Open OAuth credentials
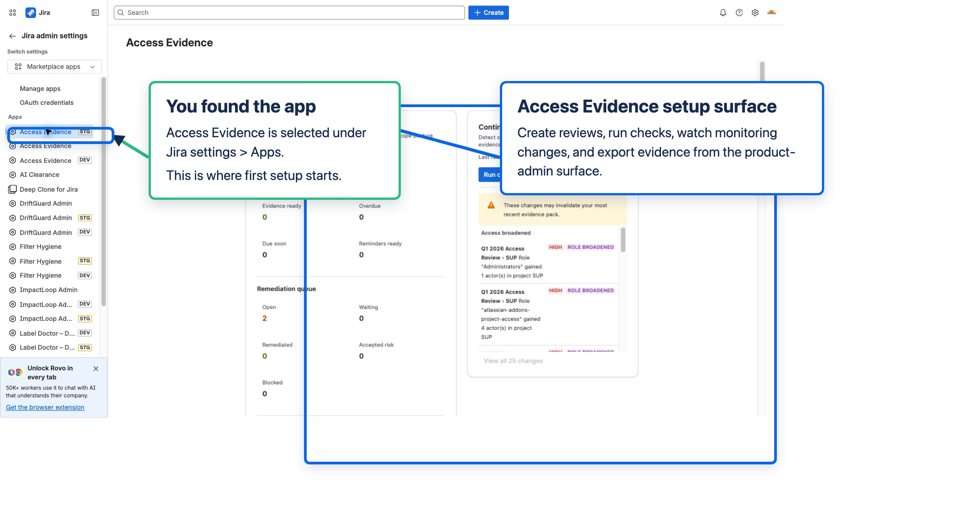 coord(46,103)
